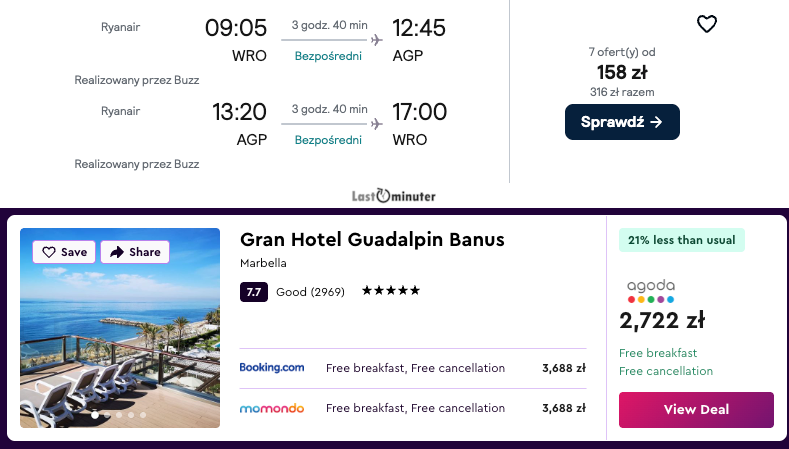Open the hotel terrace photo
Viewport: 789px width, 449px height.
[x=120, y=340]
